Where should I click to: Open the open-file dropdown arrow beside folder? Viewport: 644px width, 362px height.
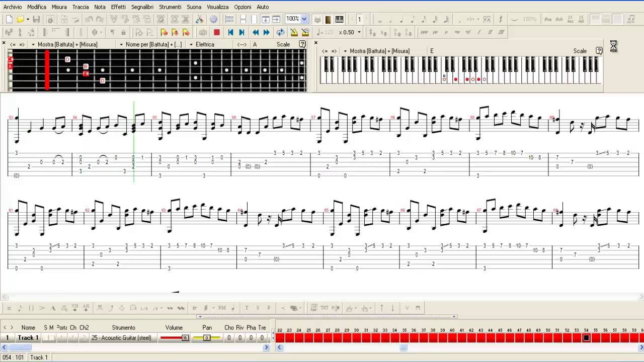tap(28, 20)
